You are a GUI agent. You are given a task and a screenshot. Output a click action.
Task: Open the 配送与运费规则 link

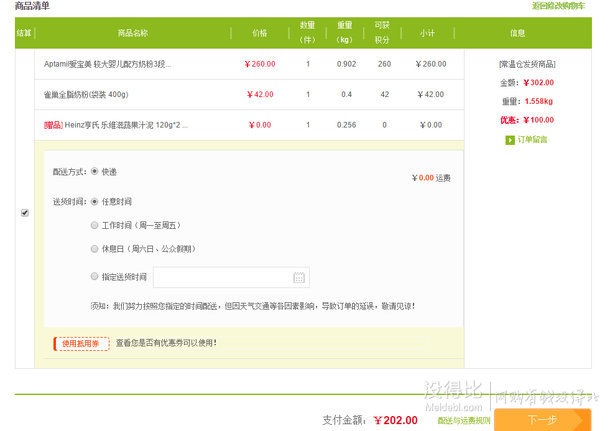[x=463, y=421]
